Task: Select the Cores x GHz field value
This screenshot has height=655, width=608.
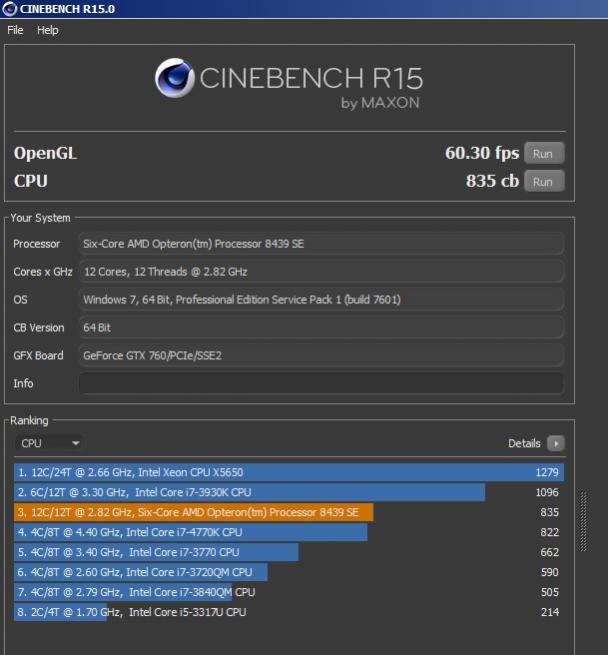Action: pyautogui.click(x=321, y=272)
